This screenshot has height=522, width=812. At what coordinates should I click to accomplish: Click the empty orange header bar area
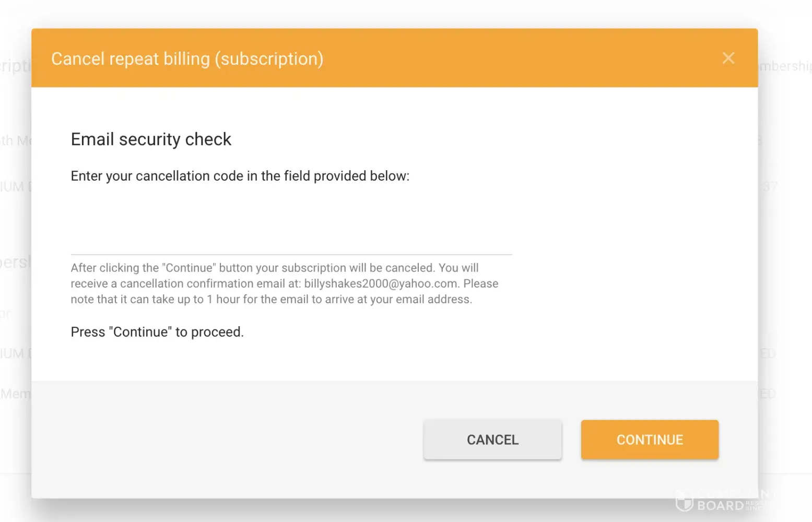[522, 58]
